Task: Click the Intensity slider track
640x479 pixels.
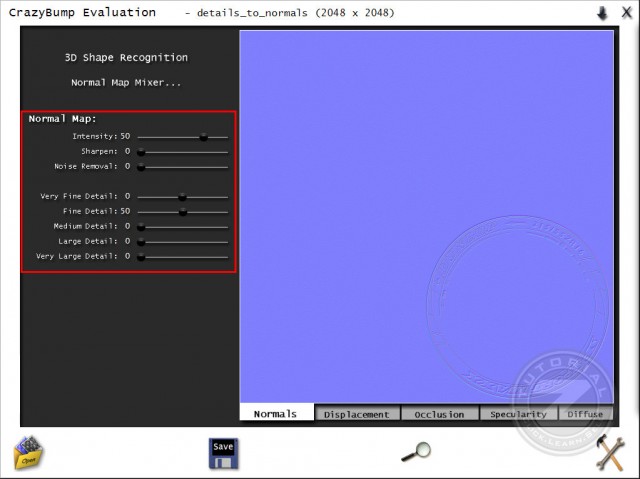Action: (182, 136)
